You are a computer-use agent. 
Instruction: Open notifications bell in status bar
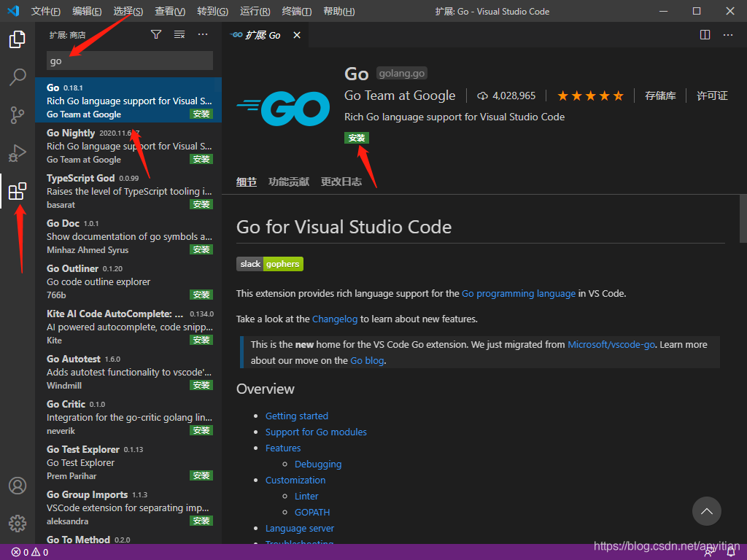(731, 553)
